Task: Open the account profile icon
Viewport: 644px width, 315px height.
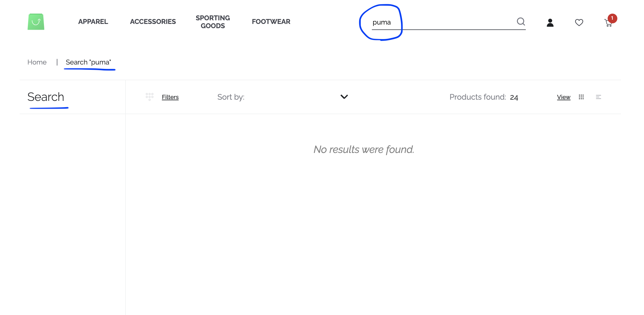Action: (549, 22)
